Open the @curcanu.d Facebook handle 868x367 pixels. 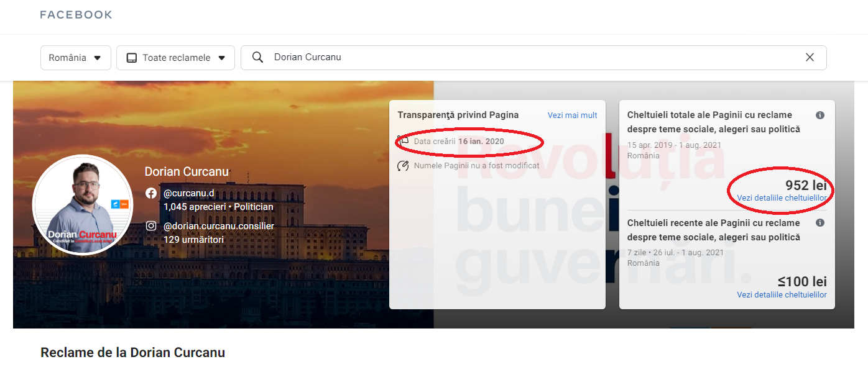coord(188,193)
